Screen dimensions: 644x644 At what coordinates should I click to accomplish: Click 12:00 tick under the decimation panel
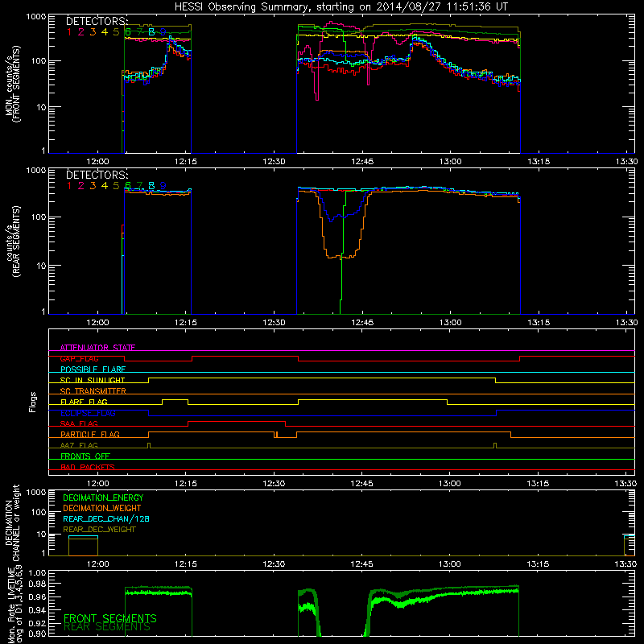pos(97,564)
